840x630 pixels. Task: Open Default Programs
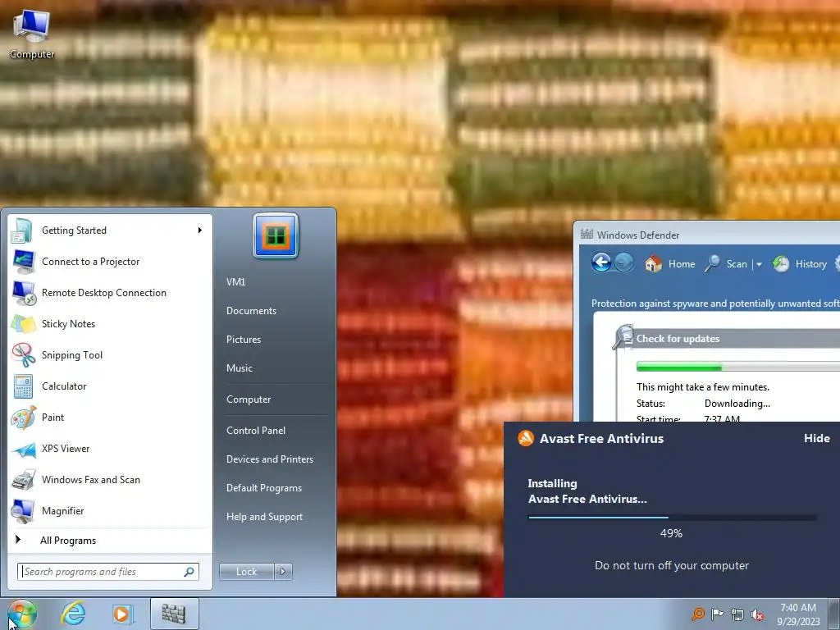(x=263, y=488)
